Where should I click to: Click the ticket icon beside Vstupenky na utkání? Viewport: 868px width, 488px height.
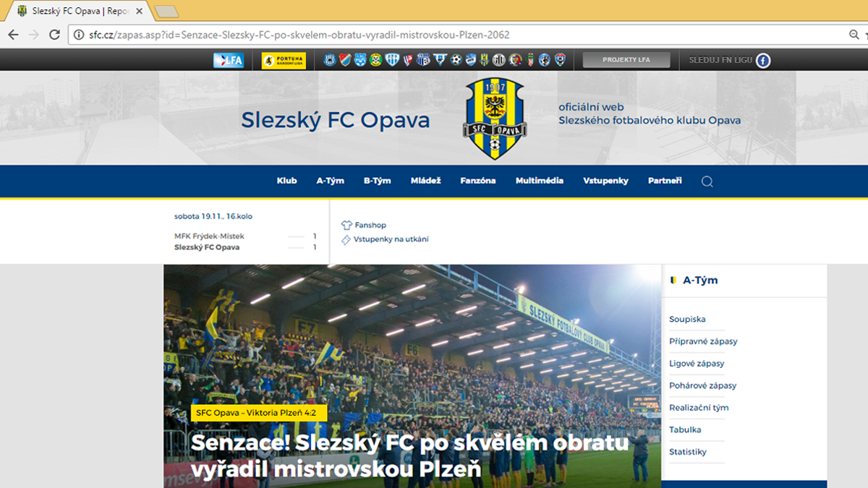coord(345,239)
